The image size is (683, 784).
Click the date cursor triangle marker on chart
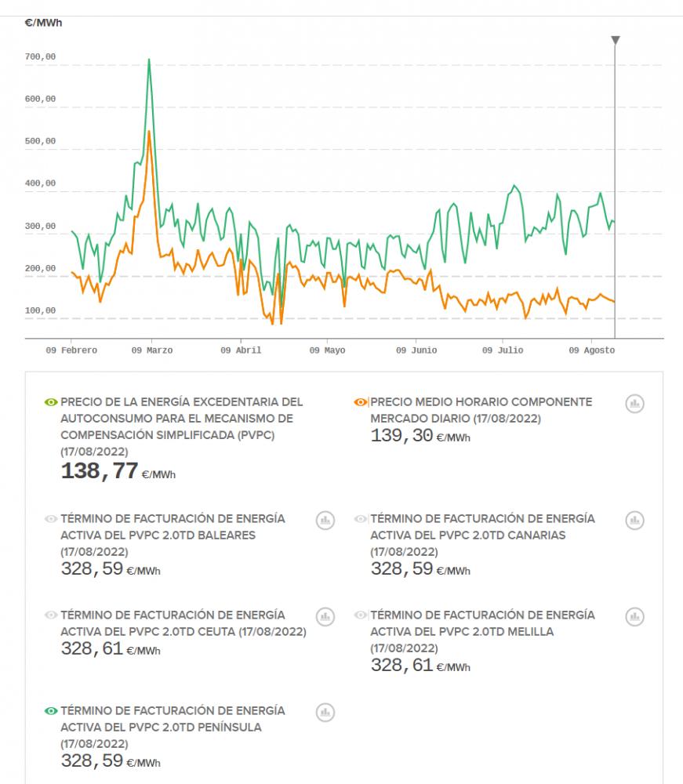tap(616, 40)
